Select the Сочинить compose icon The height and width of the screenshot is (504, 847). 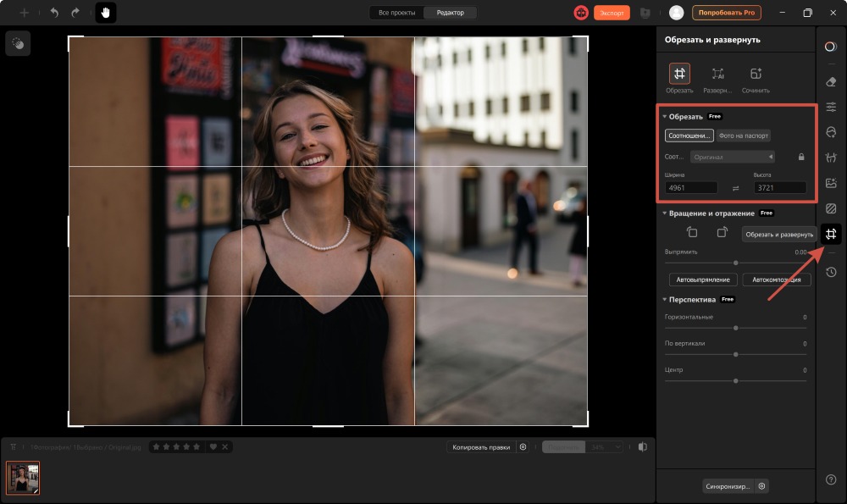click(756, 74)
